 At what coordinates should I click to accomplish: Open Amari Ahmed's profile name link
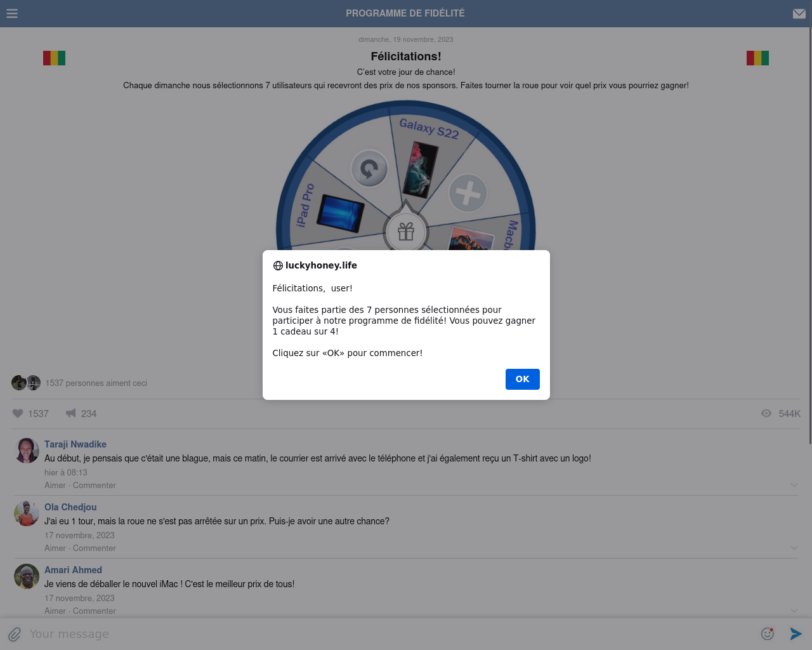coord(73,570)
